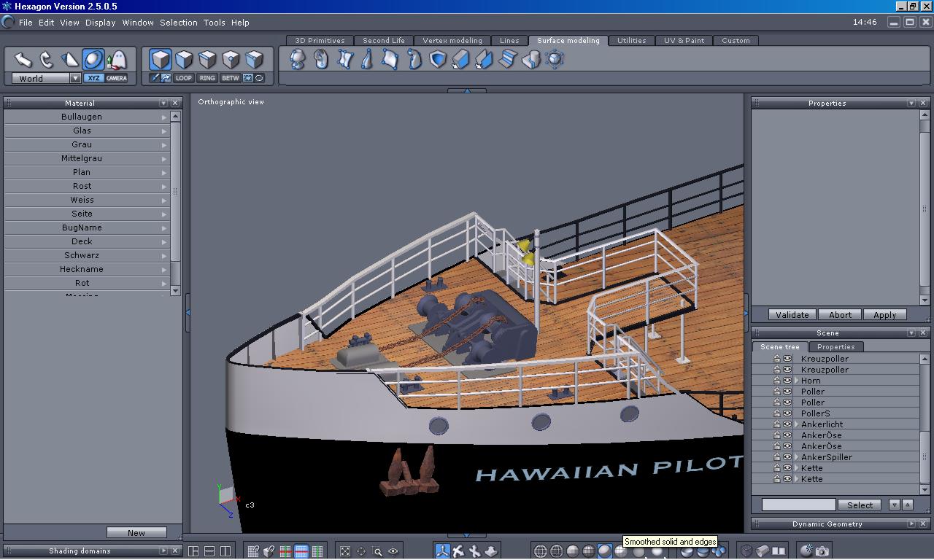The width and height of the screenshot is (934, 560).
Task: Expand the Deck material arrow
Action: [x=164, y=241]
